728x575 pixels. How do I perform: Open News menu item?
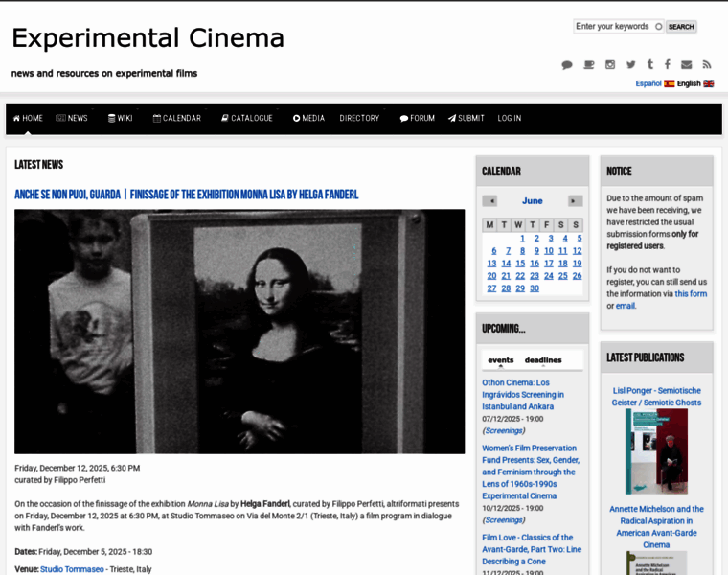[72, 118]
